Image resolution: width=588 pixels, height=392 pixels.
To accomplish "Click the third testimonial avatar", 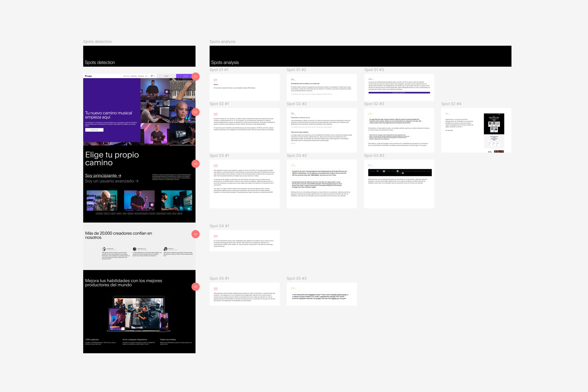I will click(x=165, y=249).
